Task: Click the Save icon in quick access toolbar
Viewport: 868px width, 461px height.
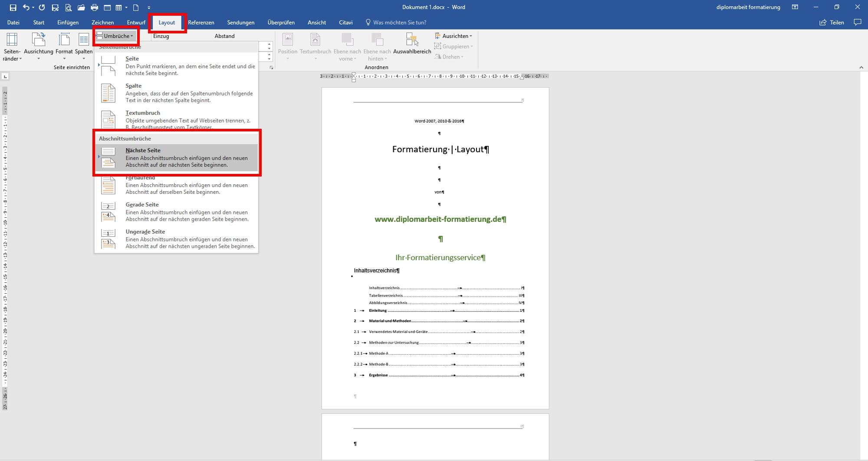Action: coord(13,7)
